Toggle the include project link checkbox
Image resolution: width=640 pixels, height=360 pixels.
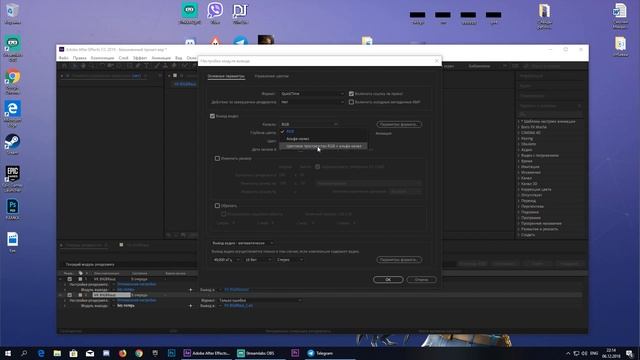tap(351, 94)
